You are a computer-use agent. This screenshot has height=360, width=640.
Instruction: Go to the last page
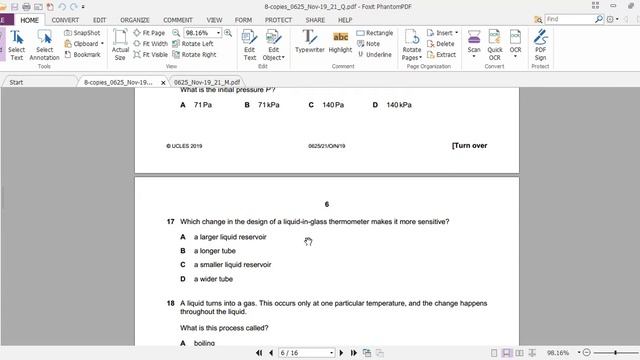(x=353, y=353)
